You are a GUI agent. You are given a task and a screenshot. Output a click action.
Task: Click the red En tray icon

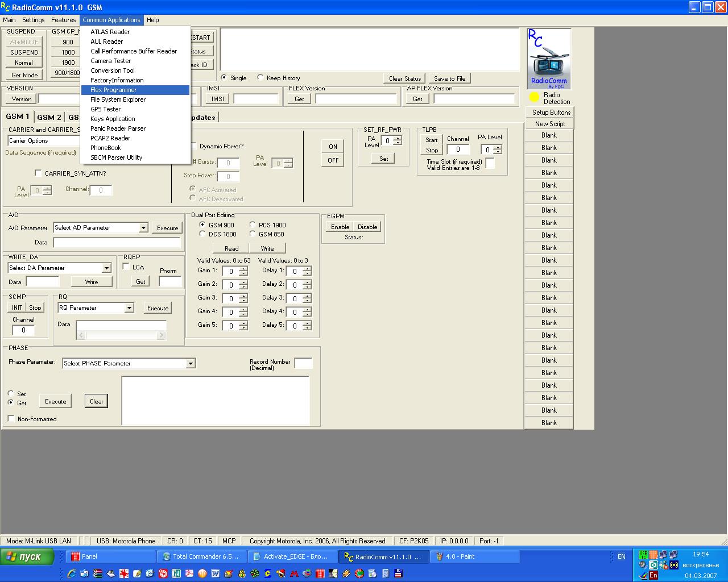pyautogui.click(x=653, y=575)
